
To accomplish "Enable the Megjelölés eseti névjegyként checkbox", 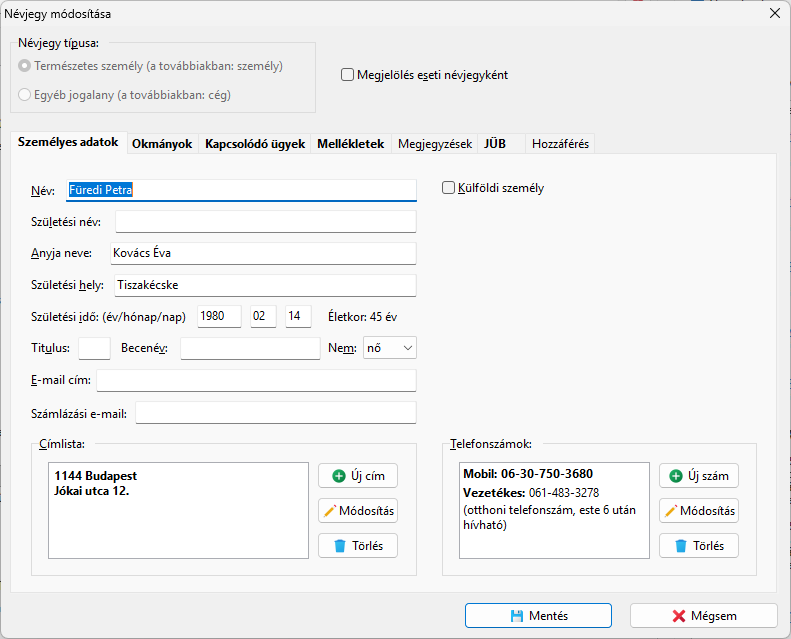I will pyautogui.click(x=348, y=75).
